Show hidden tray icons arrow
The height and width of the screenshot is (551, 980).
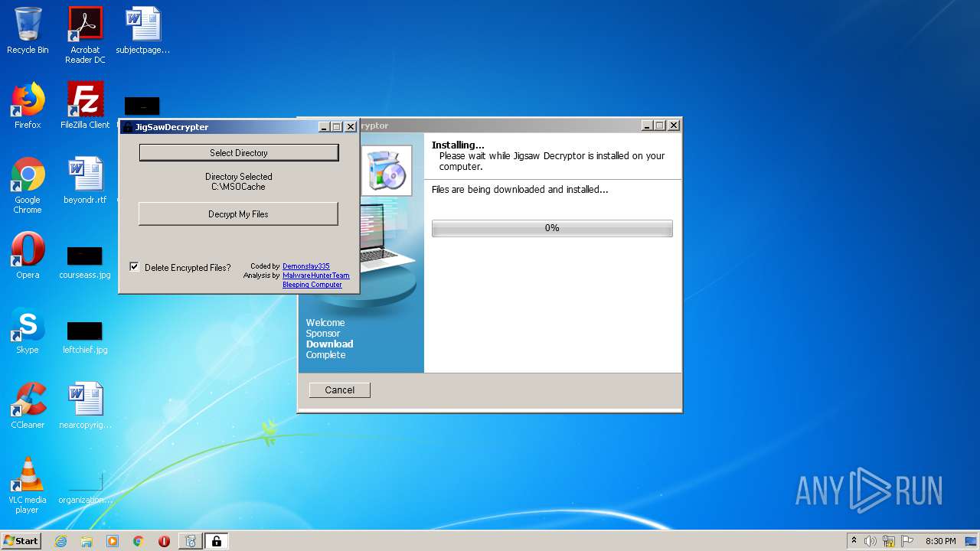tap(854, 541)
